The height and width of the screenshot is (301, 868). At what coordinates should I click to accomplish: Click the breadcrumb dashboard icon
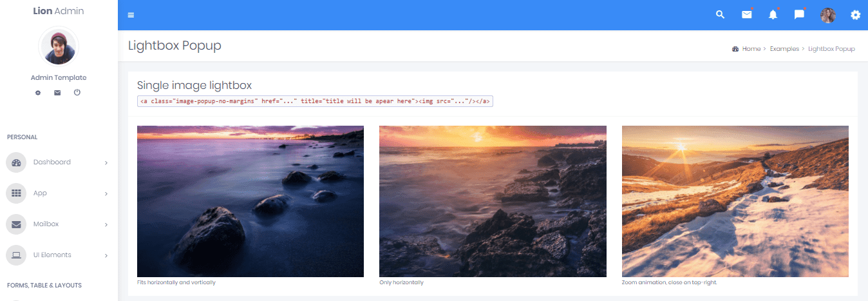735,49
